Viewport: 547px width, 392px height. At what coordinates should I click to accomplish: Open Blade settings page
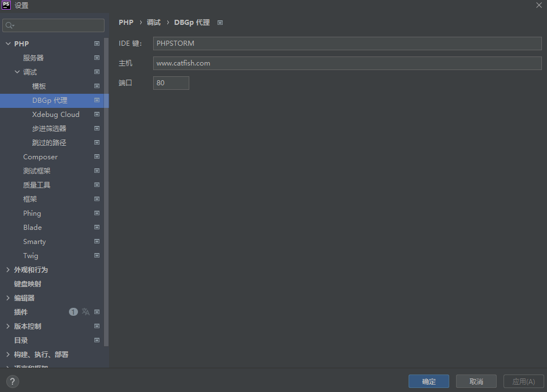pyautogui.click(x=32, y=228)
